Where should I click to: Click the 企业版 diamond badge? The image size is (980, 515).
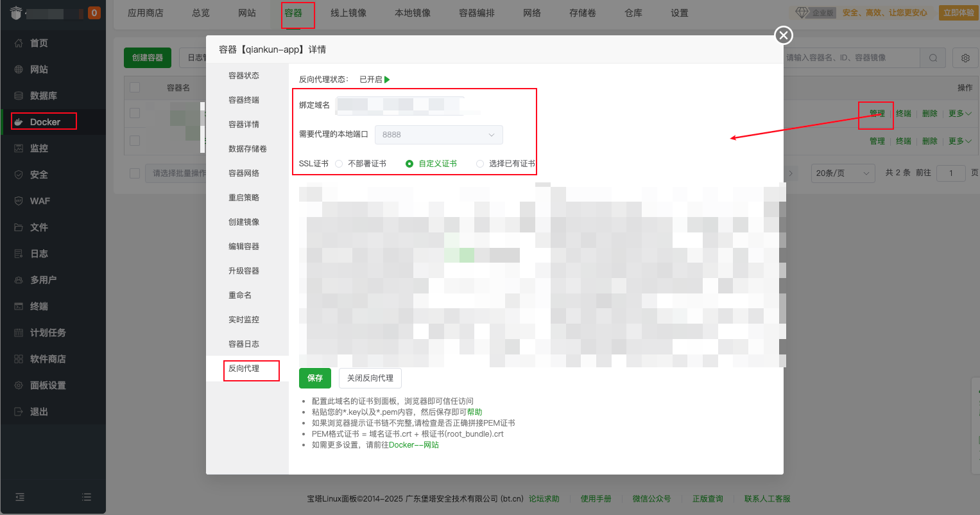point(814,13)
